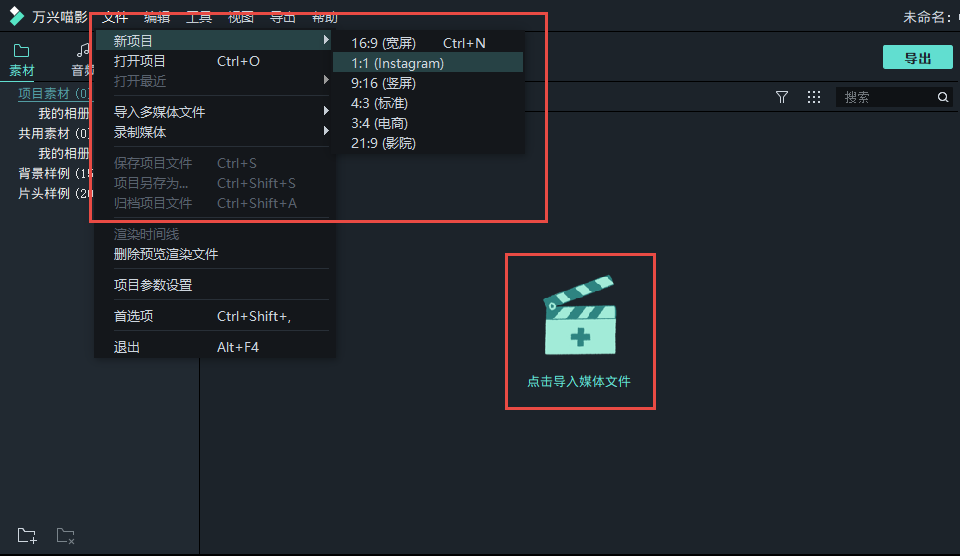
Task: Click the magnifier search icon
Action: point(943,97)
